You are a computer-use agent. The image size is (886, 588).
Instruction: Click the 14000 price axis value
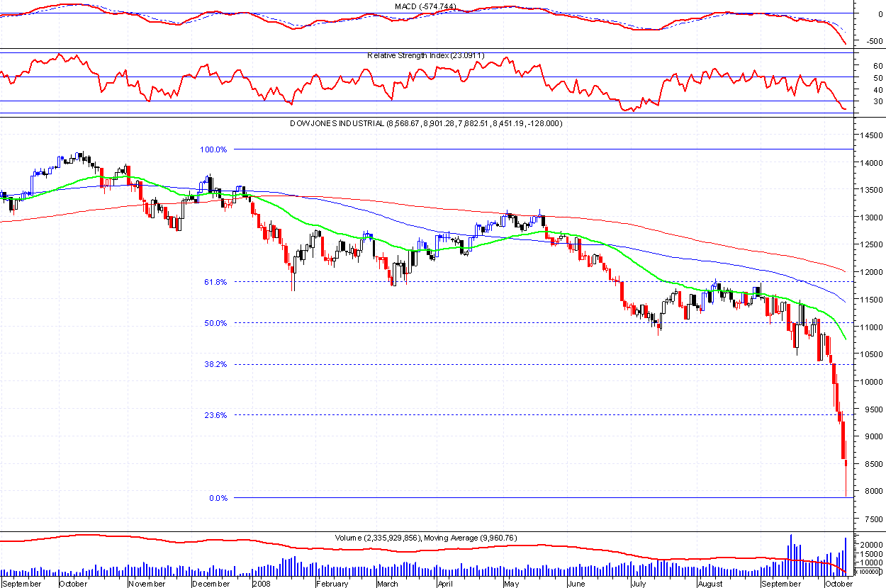pyautogui.click(x=870, y=163)
